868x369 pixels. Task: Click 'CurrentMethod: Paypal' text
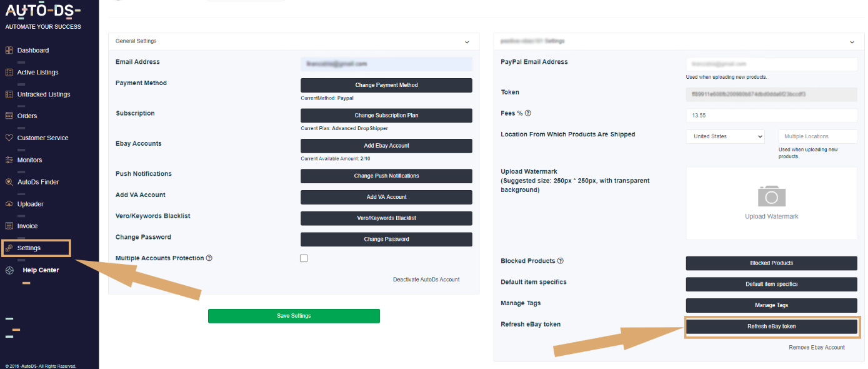pos(327,98)
